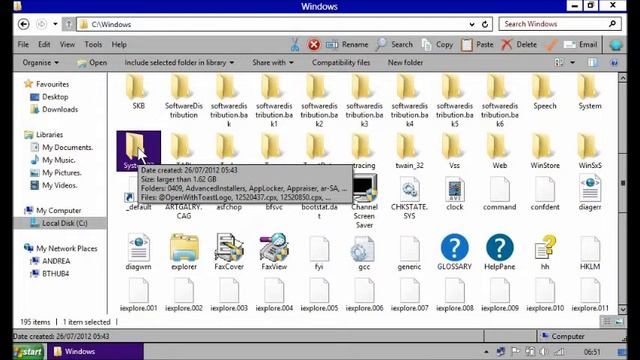This screenshot has height=360, width=640.
Task: Open the Edit menu
Action: tap(44, 44)
